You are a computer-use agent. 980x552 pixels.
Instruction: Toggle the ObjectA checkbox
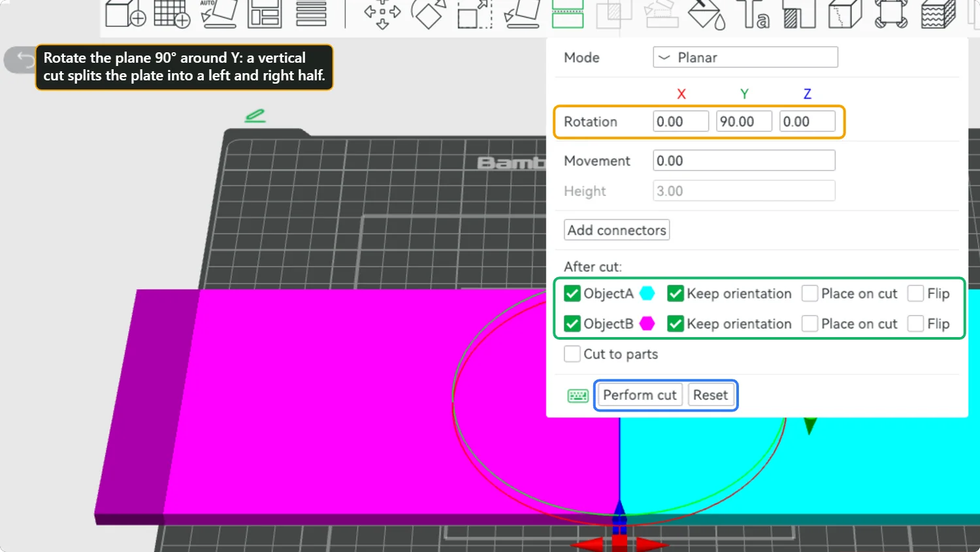coord(572,294)
